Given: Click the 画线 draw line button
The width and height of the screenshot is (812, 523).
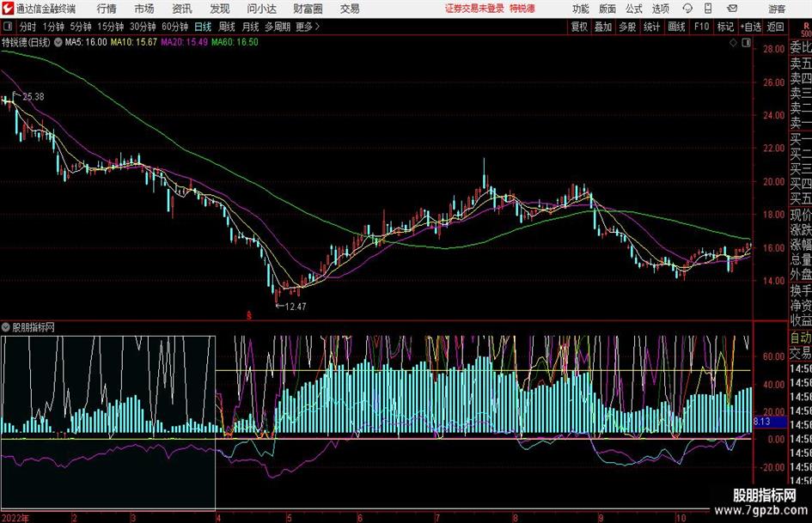Looking at the screenshot, I should 676,27.
